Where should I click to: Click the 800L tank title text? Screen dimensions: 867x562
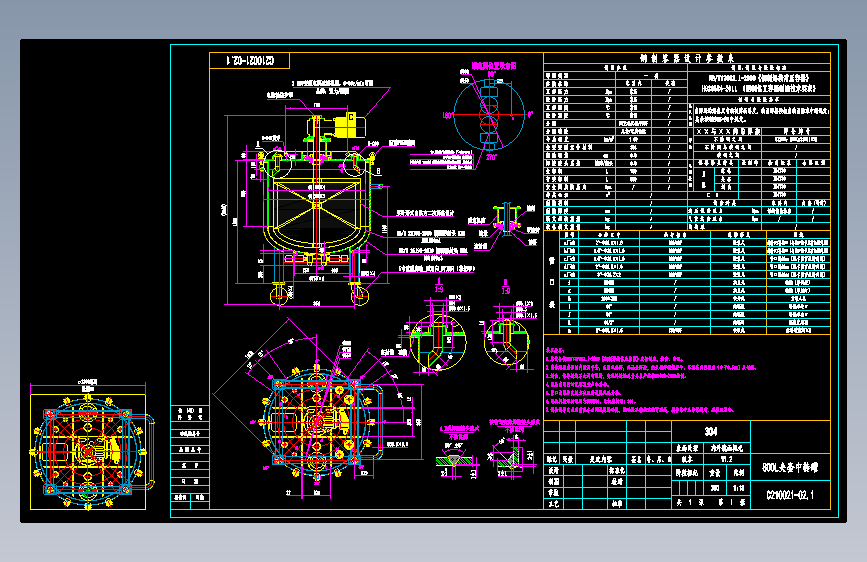coord(790,467)
